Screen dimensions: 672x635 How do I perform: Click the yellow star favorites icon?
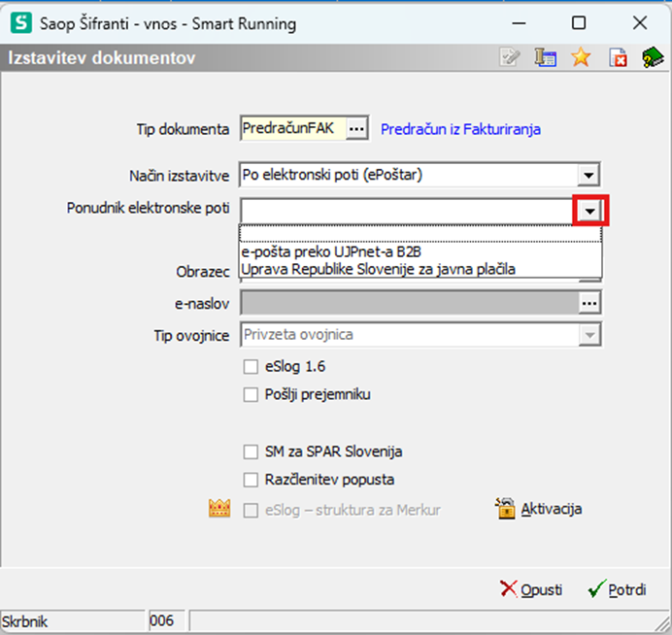[x=581, y=57]
